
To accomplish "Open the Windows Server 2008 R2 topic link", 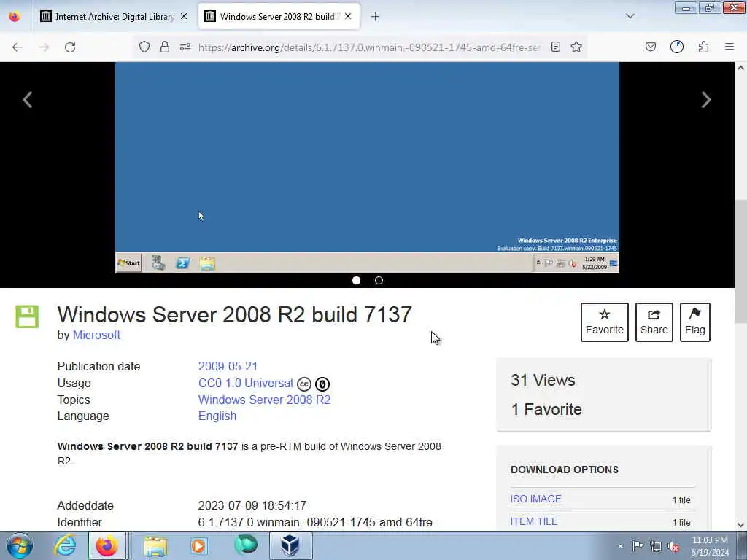I will tap(264, 400).
